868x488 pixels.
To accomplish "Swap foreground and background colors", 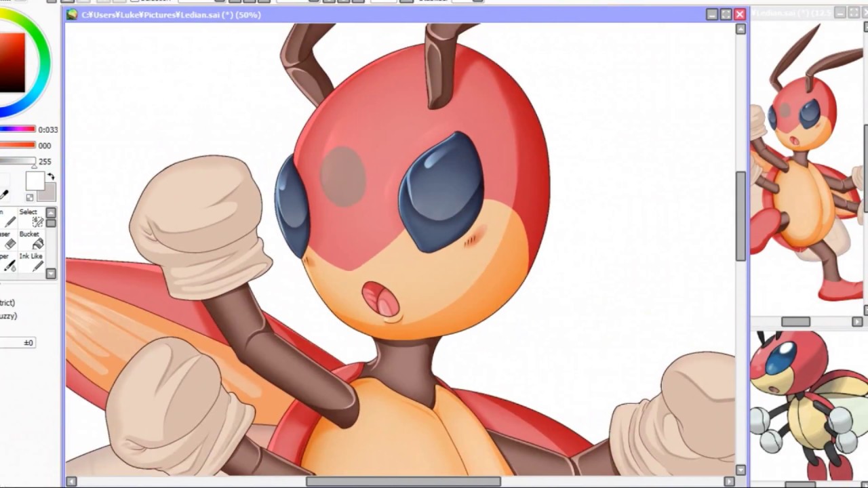I will click(51, 177).
